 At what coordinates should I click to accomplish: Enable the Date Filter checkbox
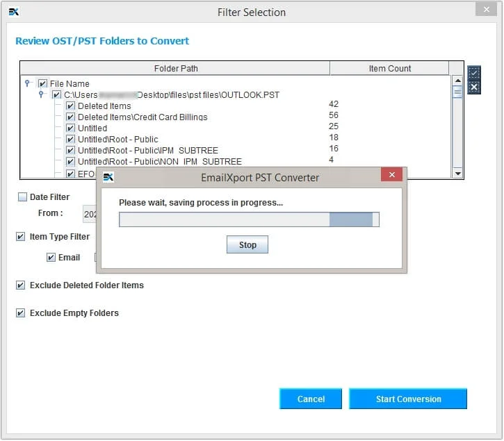[22, 197]
